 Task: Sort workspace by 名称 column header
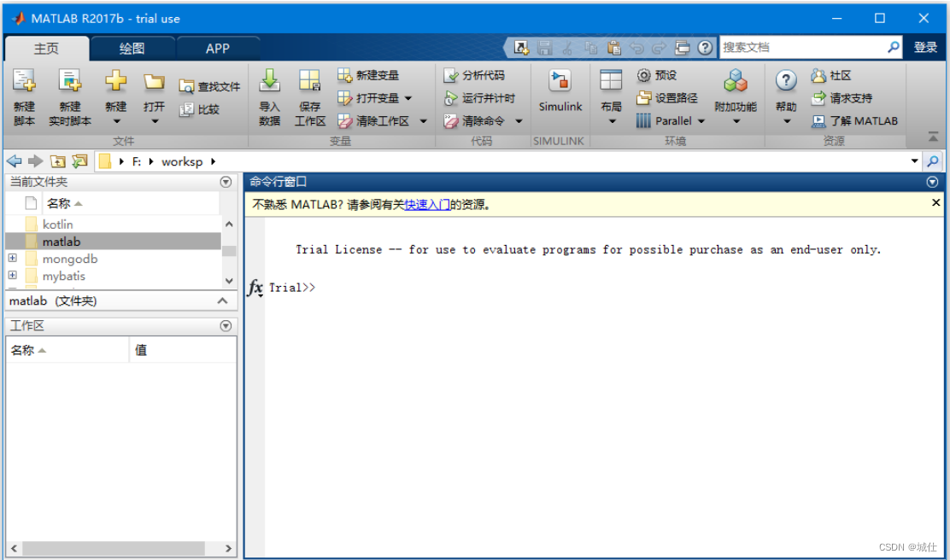pos(67,350)
